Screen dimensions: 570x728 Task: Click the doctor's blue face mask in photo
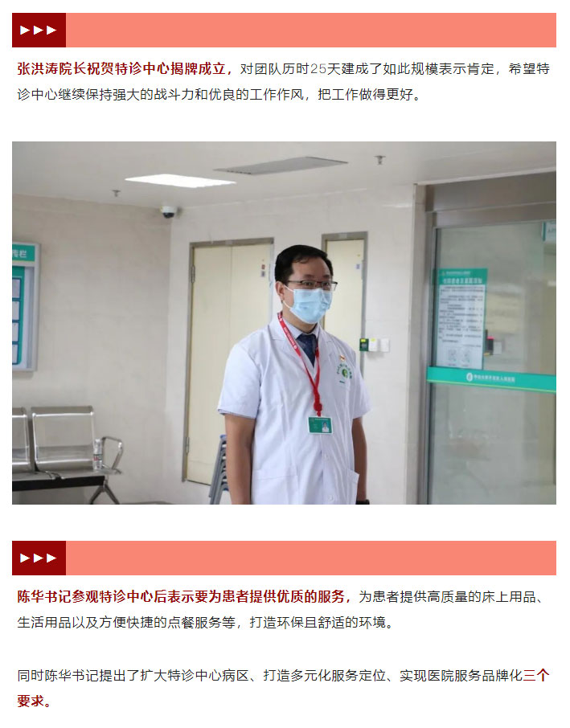pyautogui.click(x=308, y=304)
